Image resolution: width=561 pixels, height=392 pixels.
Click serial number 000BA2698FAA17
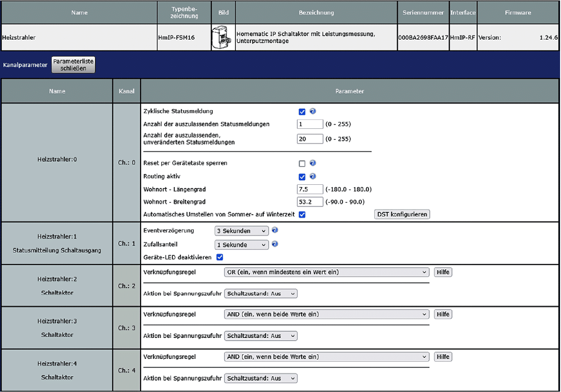pyautogui.click(x=423, y=38)
